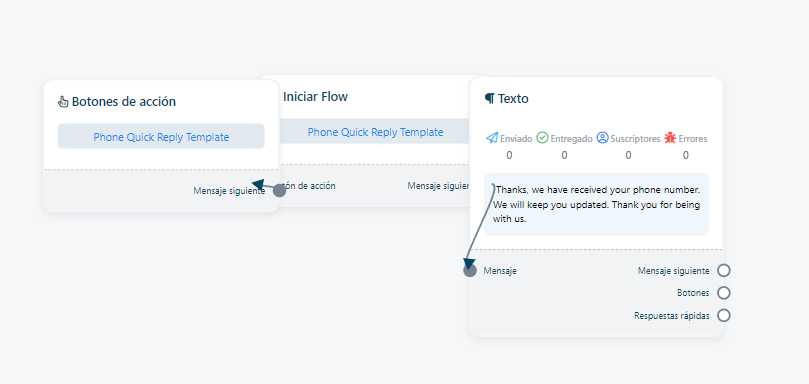
Task: Select the Iniciar Flow node header
Action: coord(315,96)
